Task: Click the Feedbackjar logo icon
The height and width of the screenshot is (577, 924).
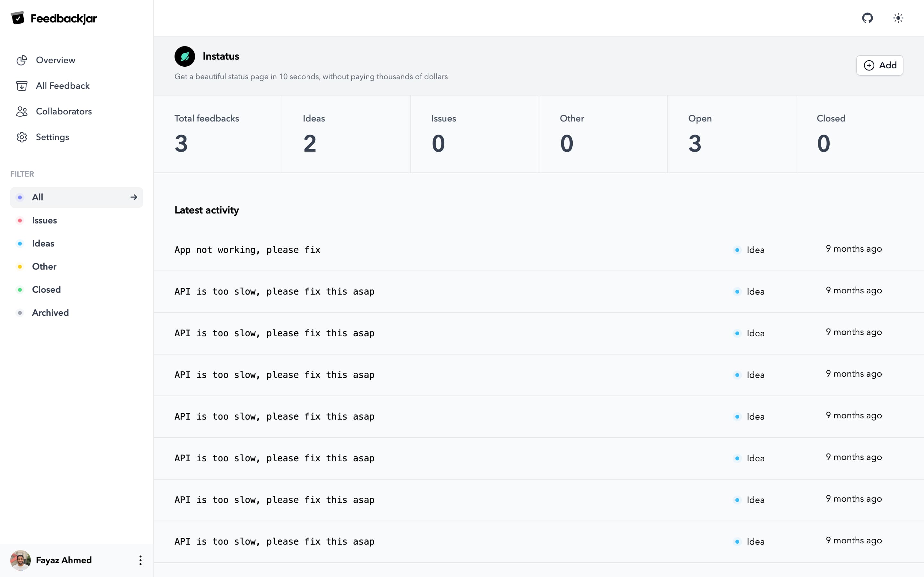Action: click(18, 18)
